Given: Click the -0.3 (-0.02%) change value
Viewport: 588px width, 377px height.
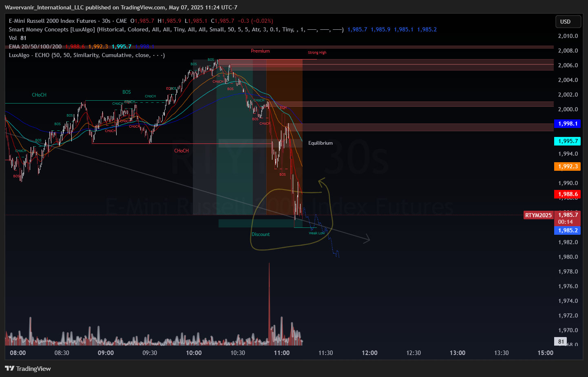Looking at the screenshot, I should 256,21.
